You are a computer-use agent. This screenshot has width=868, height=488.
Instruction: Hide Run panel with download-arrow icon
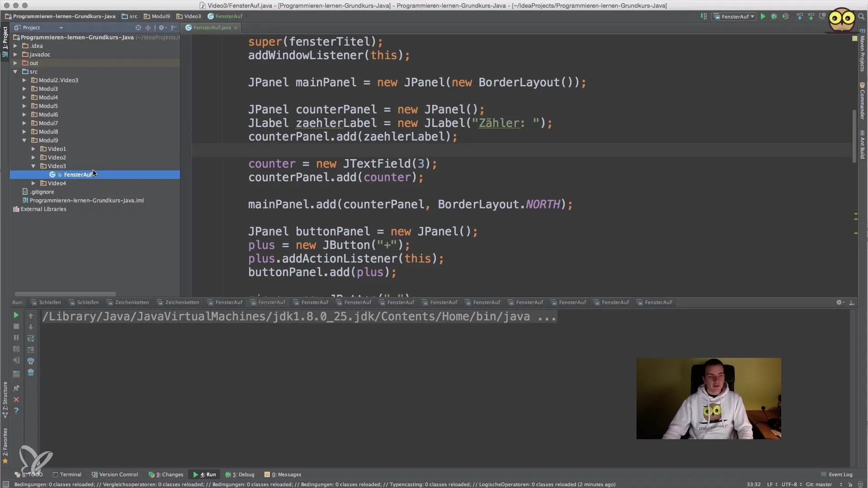click(852, 302)
